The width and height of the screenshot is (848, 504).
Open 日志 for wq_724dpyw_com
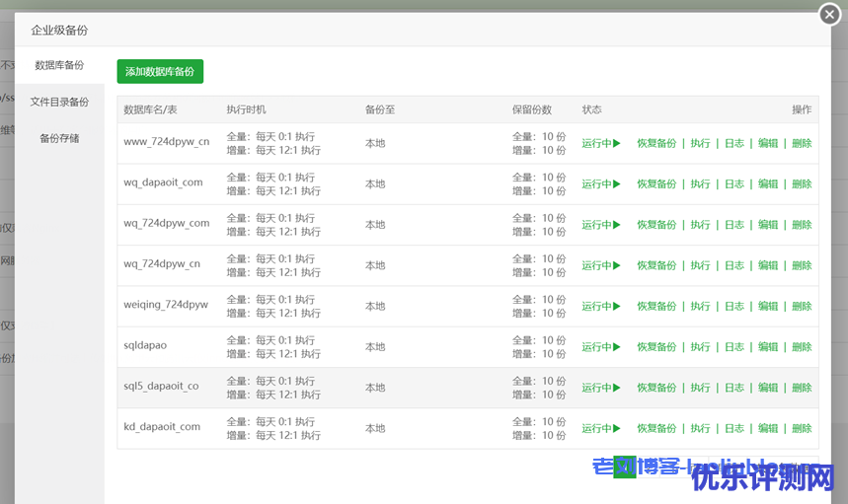pos(733,225)
